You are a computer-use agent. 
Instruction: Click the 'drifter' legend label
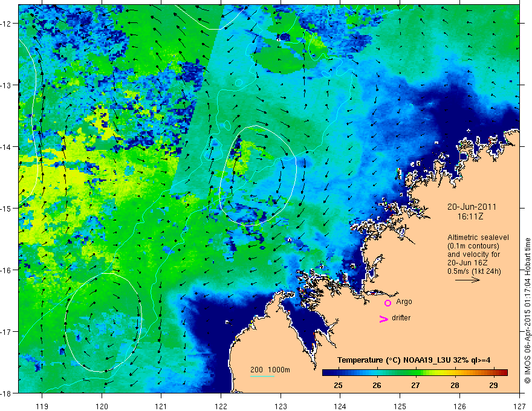tap(401, 318)
